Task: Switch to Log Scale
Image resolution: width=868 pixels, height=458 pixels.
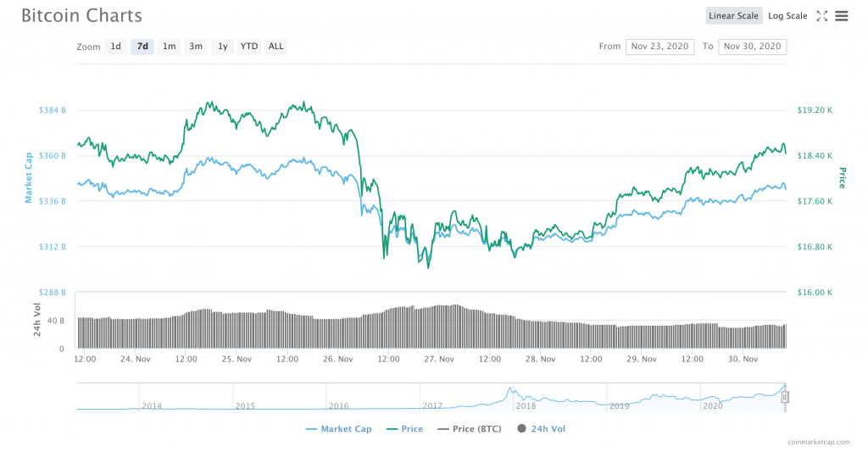Action: 787,16
